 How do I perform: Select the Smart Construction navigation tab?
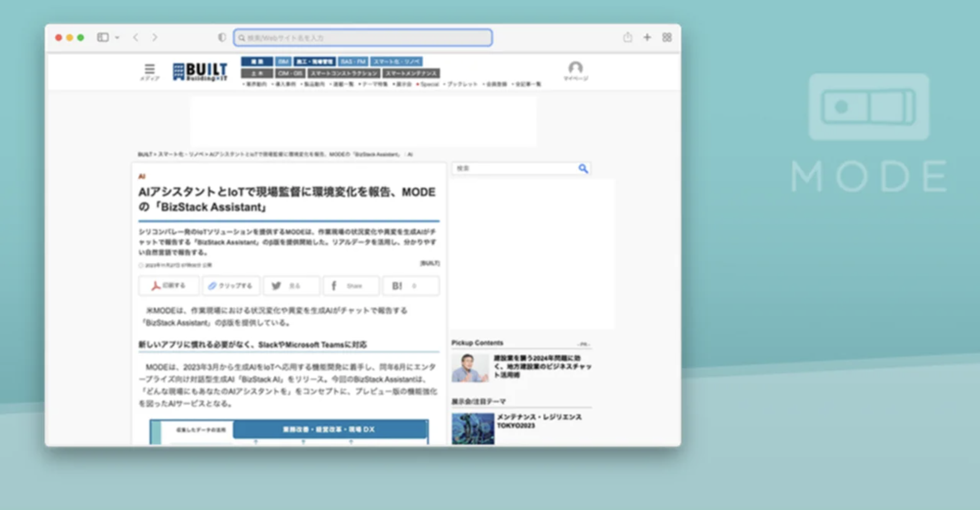(344, 73)
